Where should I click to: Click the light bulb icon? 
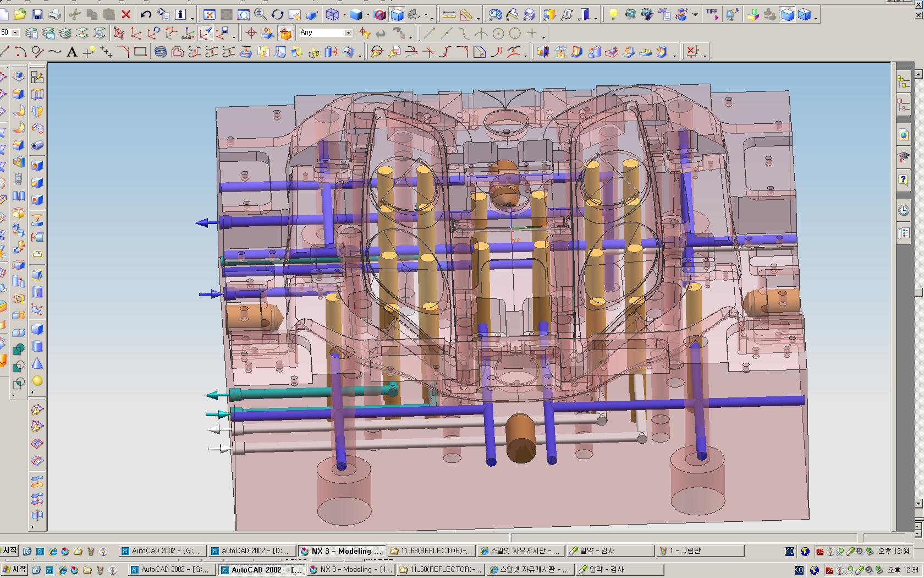click(x=613, y=14)
